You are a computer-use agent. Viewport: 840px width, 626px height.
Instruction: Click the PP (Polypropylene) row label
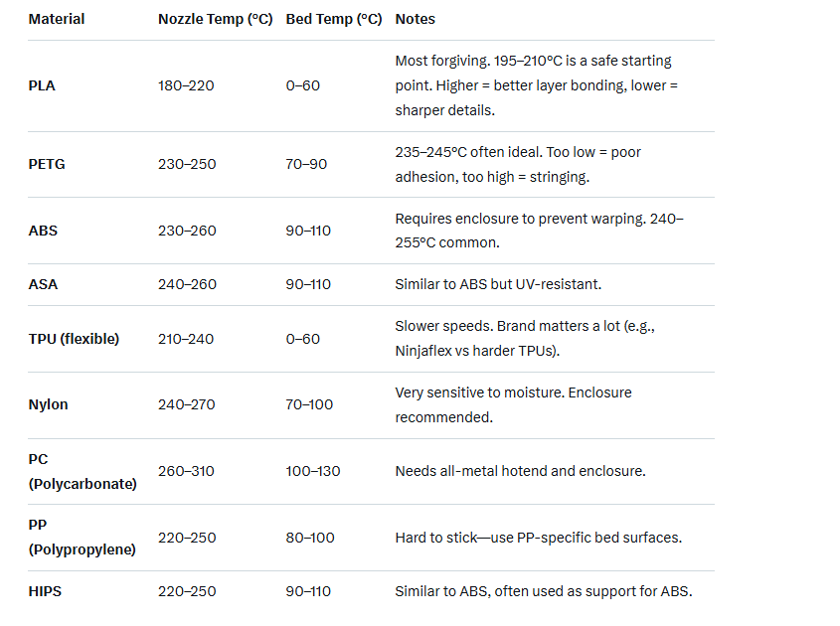[83, 538]
